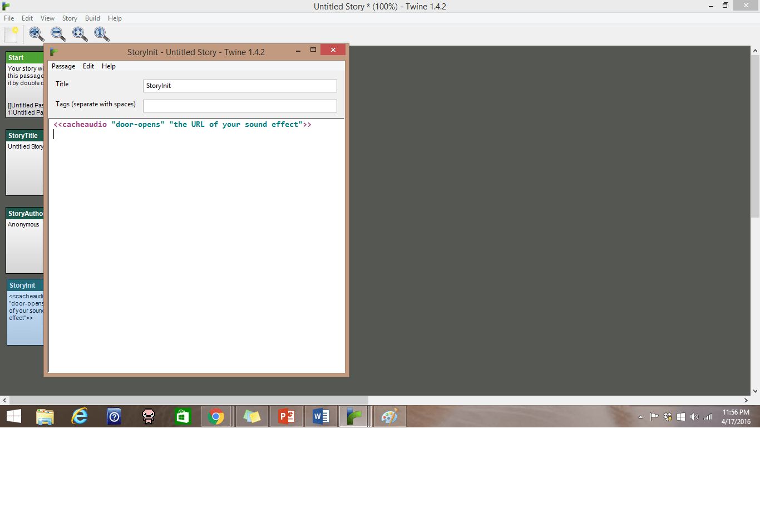This screenshot has height=532, width=760.
Task: Open File Explorer from the taskbar
Action: coord(45,416)
